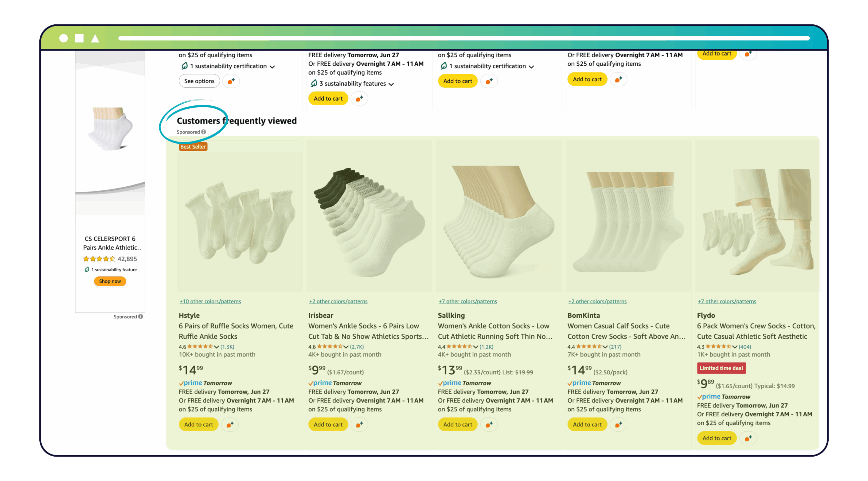The width and height of the screenshot is (868, 481).
Task: Click the Rufus AI icon beside Sallking's Add to cart
Action: [489, 424]
